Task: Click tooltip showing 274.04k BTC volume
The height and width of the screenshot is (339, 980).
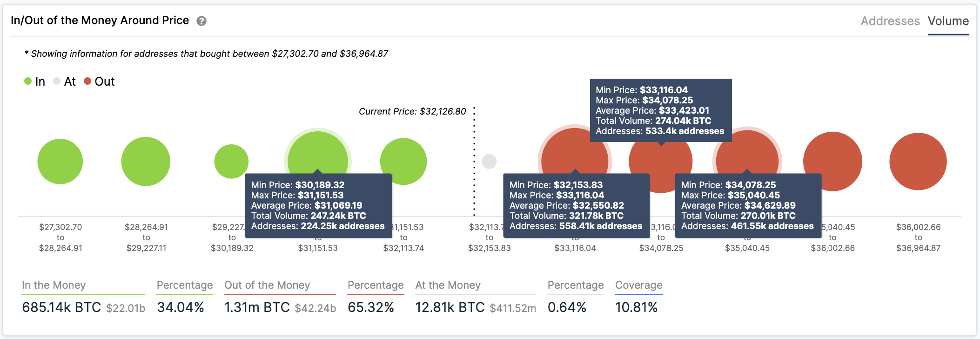Action: click(661, 110)
